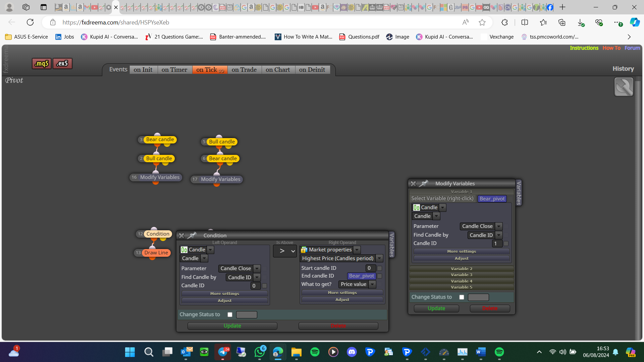Expand Variable 2 section
Image resolution: width=644 pixels, height=362 pixels.
point(462,269)
